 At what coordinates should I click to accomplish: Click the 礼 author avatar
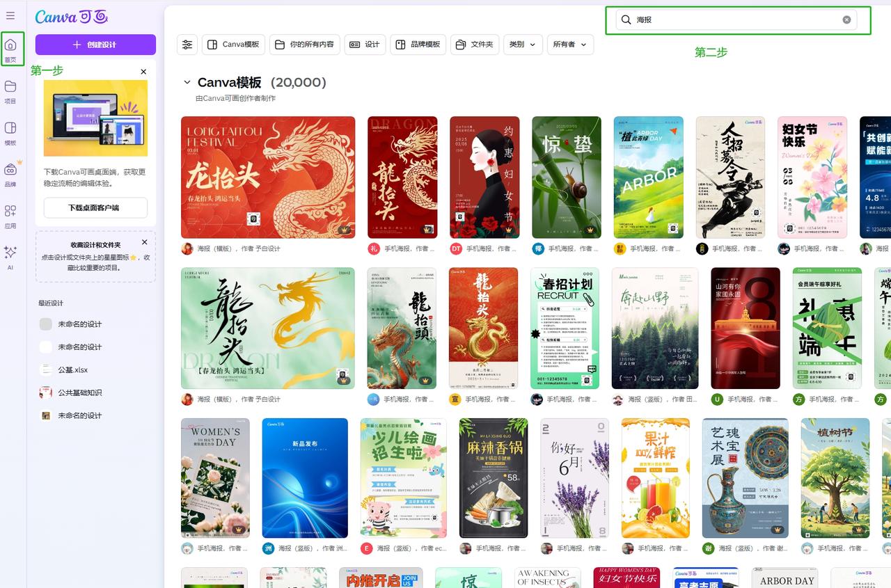tap(374, 248)
